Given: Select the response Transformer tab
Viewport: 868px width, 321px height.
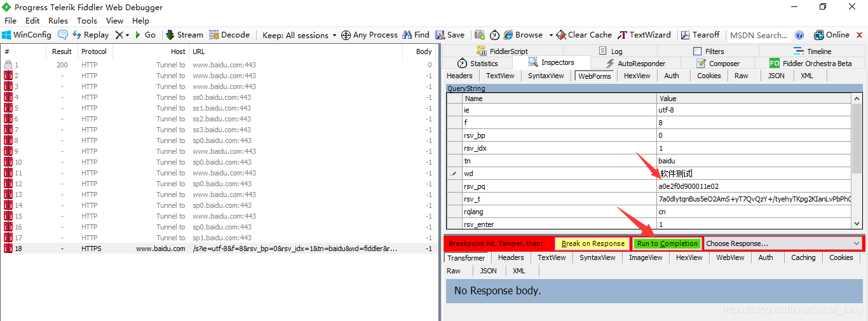Looking at the screenshot, I should click(466, 258).
